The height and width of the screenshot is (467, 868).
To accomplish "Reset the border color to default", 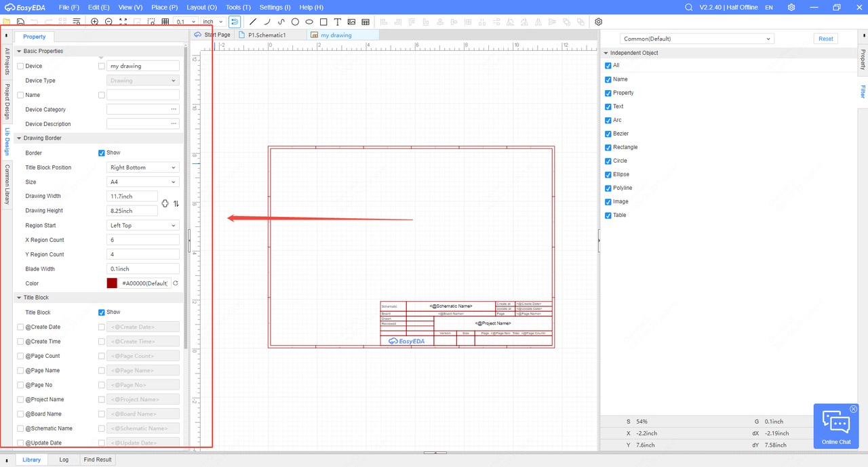I will (176, 283).
